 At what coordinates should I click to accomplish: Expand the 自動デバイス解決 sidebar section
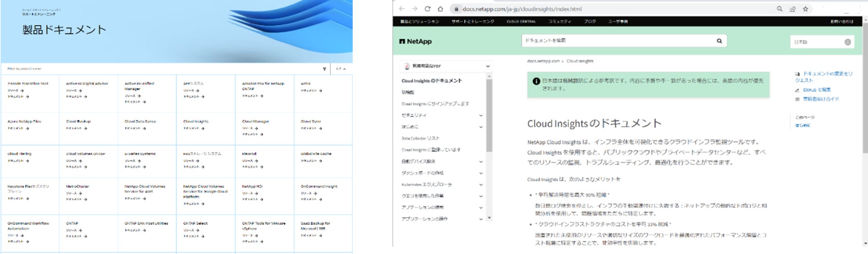click(481, 161)
